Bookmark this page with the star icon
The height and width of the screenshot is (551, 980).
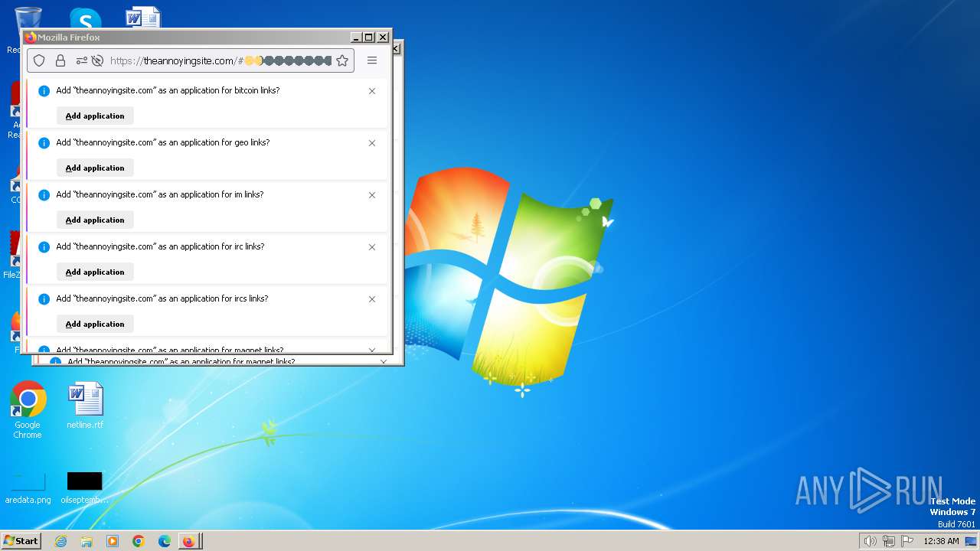(342, 60)
